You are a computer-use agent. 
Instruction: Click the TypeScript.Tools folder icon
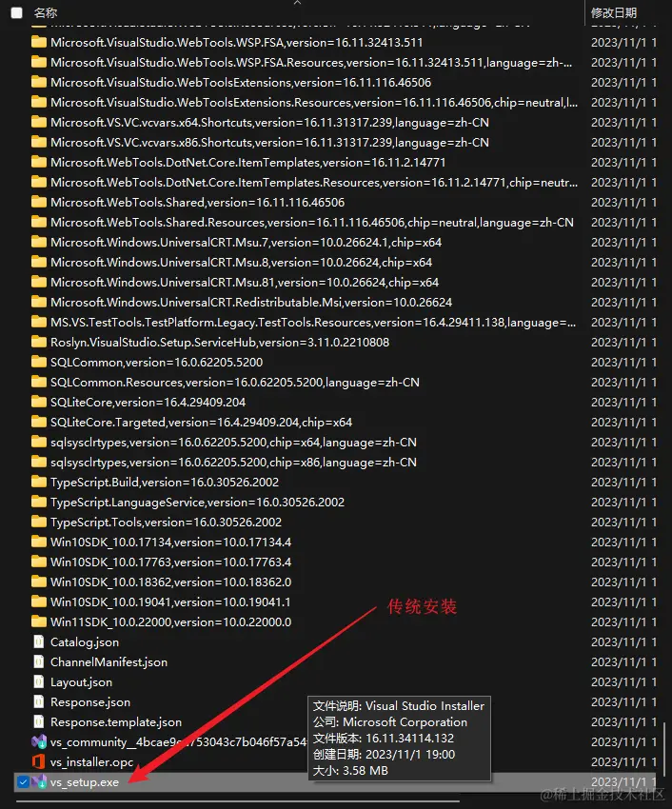[39, 522]
